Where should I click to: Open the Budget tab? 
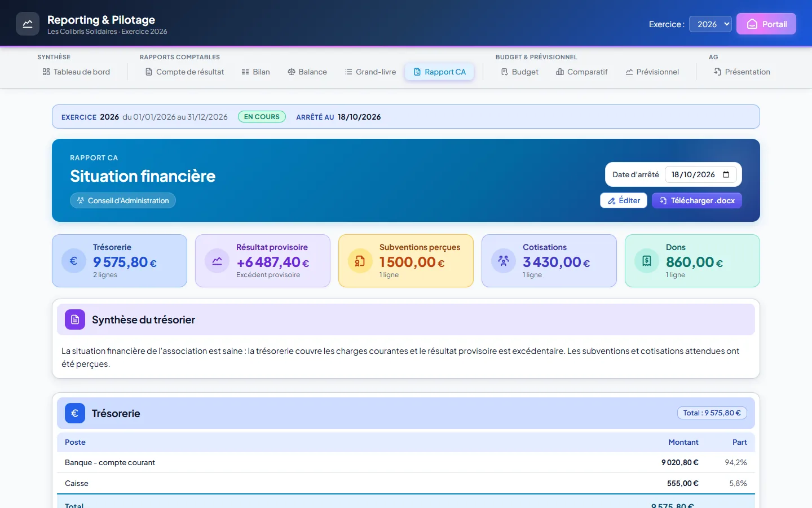(520, 72)
